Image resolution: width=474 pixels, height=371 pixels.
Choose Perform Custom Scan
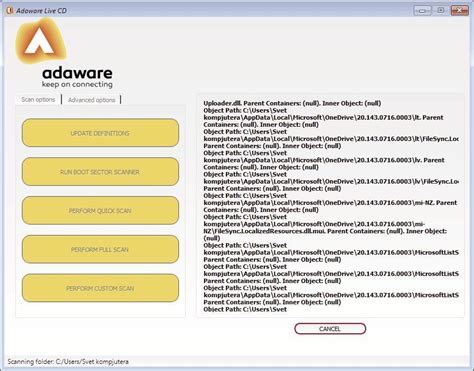coord(100,288)
